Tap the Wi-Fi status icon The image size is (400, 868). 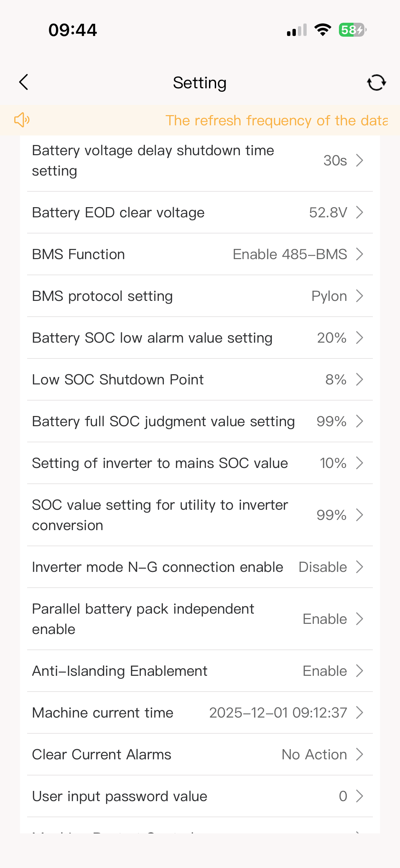click(323, 30)
